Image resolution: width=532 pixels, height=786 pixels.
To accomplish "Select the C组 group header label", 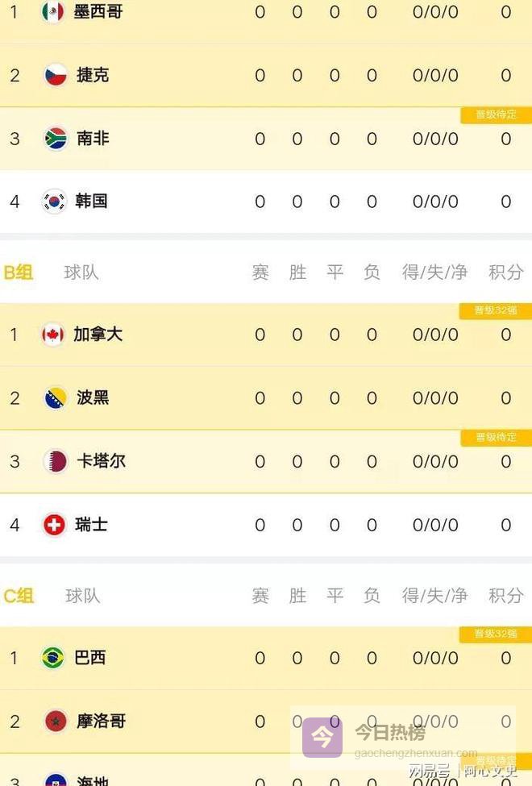I will (19, 596).
